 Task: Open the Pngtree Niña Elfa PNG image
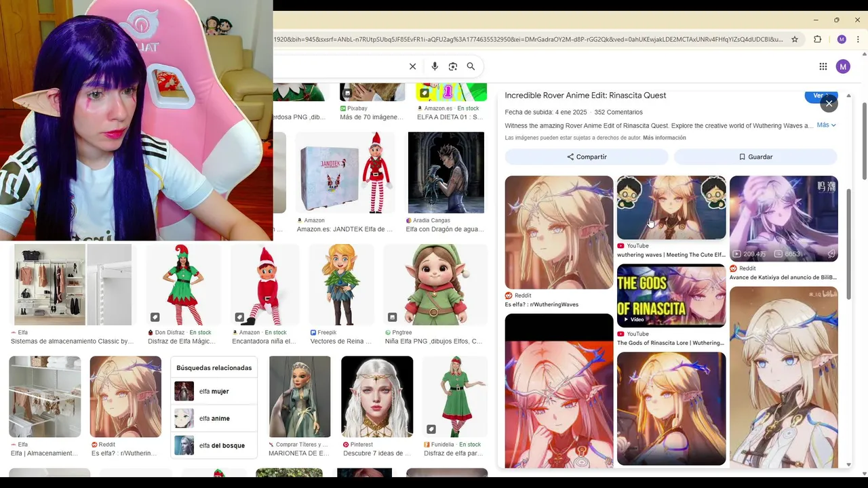point(435,285)
